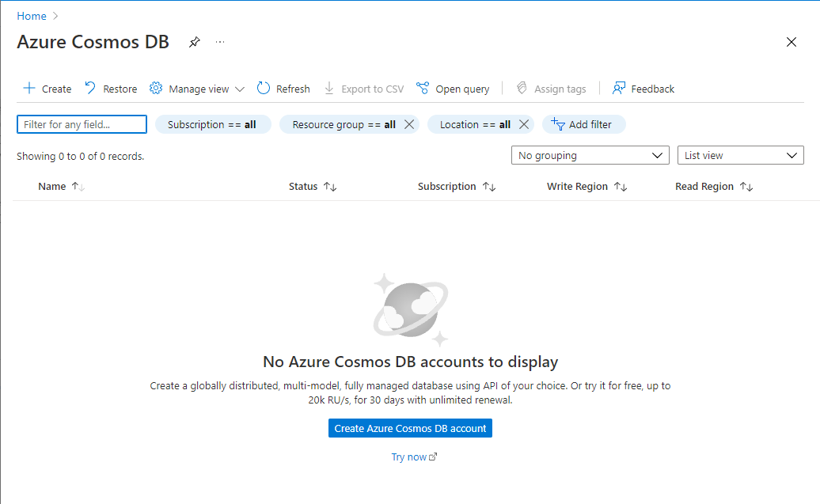Image resolution: width=820 pixels, height=504 pixels.
Task: Sort by the Subscription column
Action: [457, 187]
